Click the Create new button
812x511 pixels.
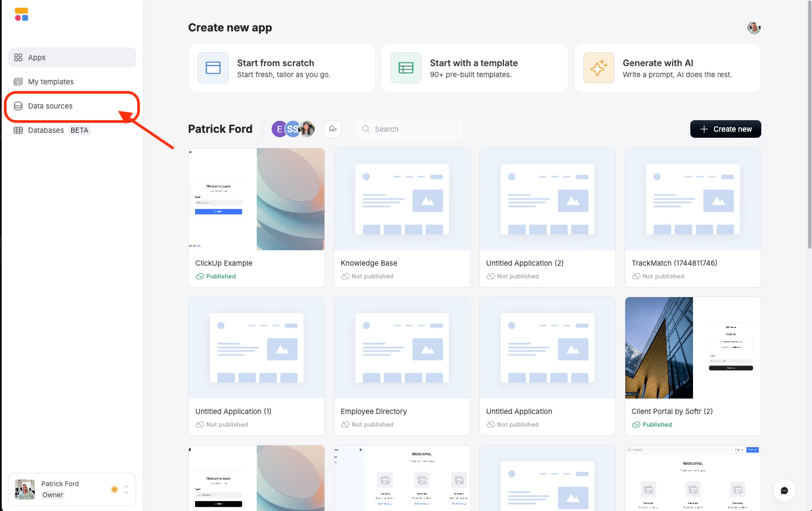tap(726, 129)
